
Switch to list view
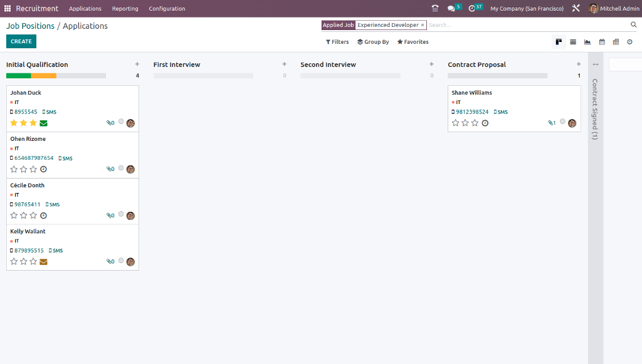click(x=573, y=42)
